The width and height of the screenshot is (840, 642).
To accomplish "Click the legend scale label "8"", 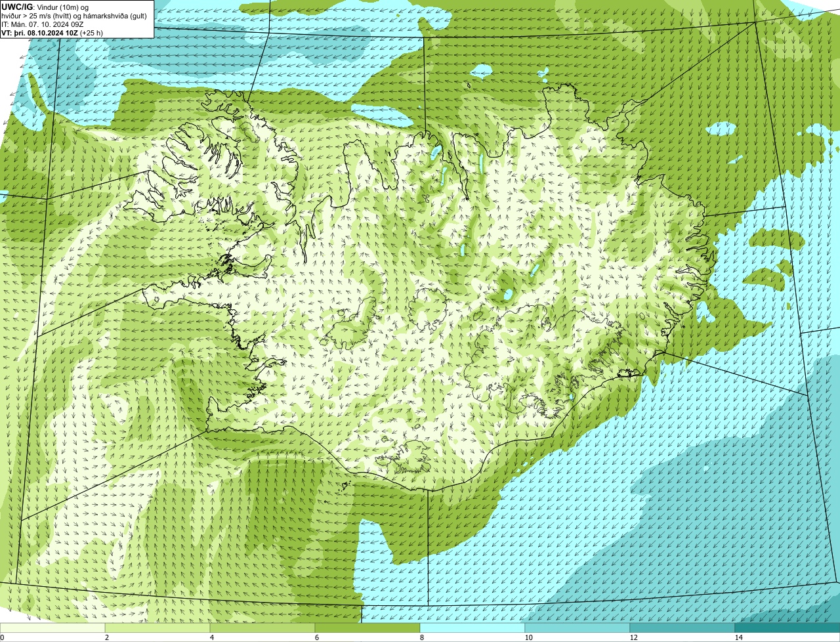I will (421, 637).
